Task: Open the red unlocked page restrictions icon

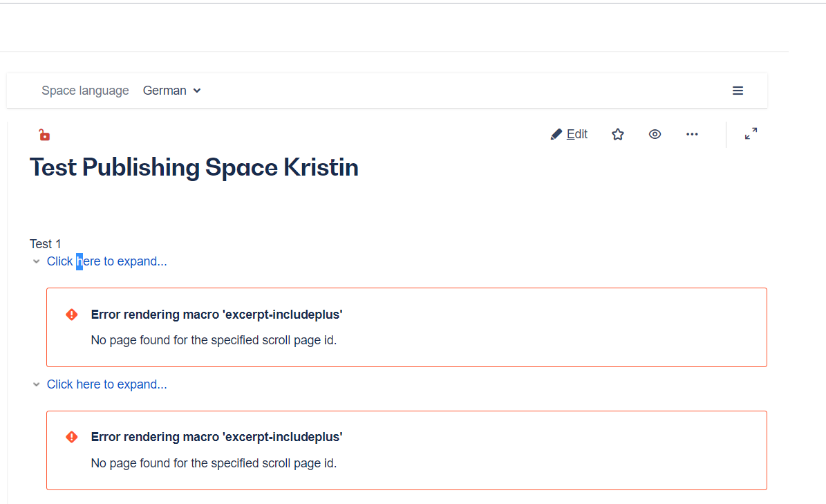Action: point(44,136)
